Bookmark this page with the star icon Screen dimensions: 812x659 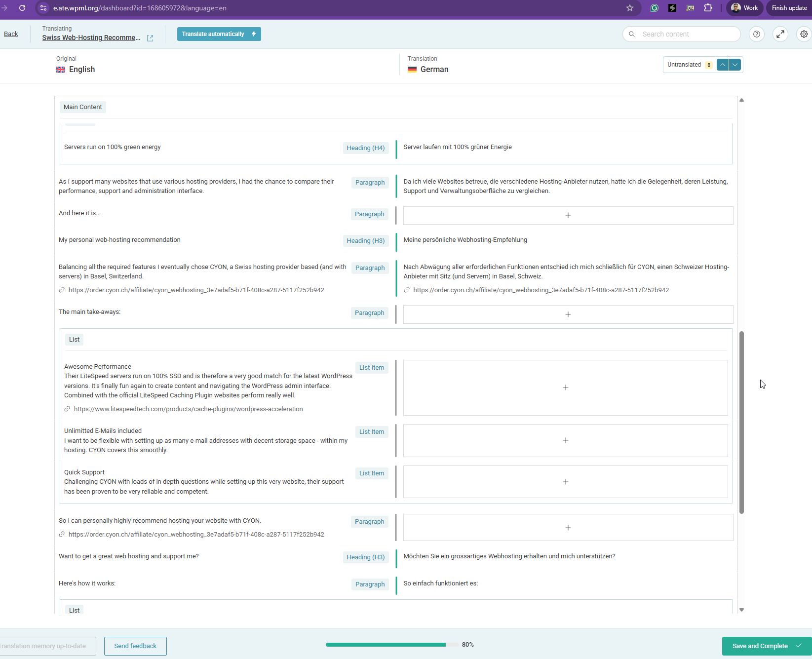(x=630, y=8)
